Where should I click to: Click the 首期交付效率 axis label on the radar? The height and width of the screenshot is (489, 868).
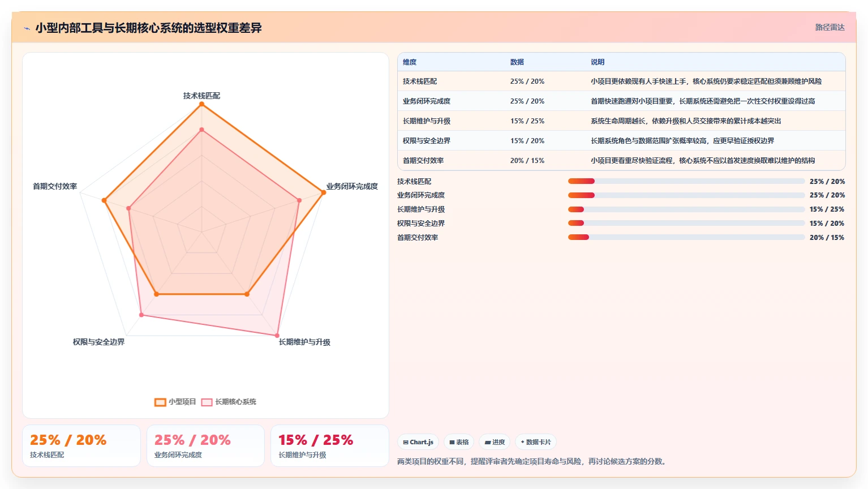click(x=55, y=186)
